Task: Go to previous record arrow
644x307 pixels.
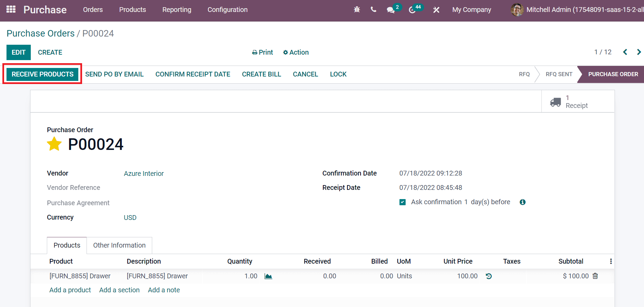Action: click(x=625, y=52)
